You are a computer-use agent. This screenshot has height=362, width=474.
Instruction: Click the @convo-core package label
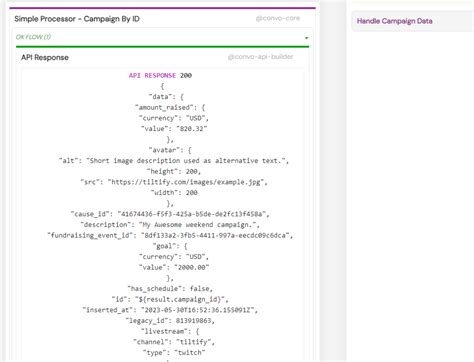pyautogui.click(x=278, y=18)
